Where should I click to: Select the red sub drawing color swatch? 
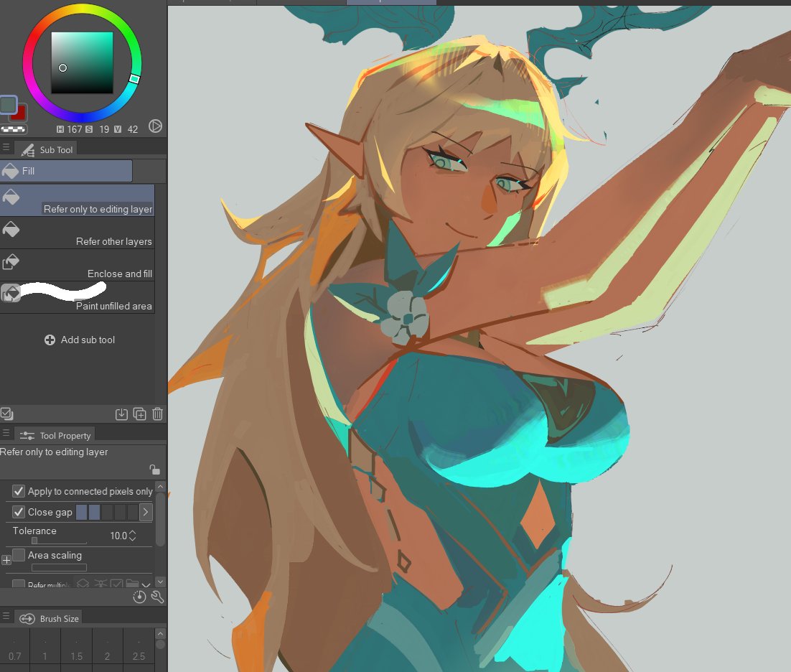tap(20, 114)
